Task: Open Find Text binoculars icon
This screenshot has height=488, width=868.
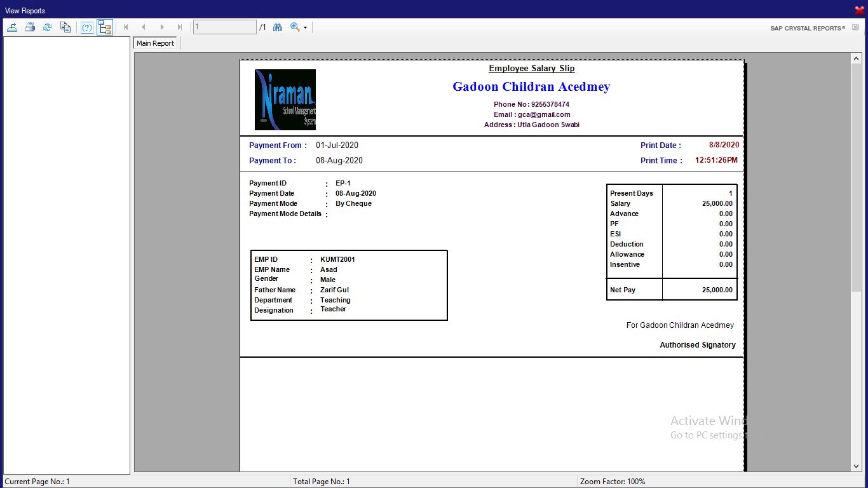Action: click(278, 27)
